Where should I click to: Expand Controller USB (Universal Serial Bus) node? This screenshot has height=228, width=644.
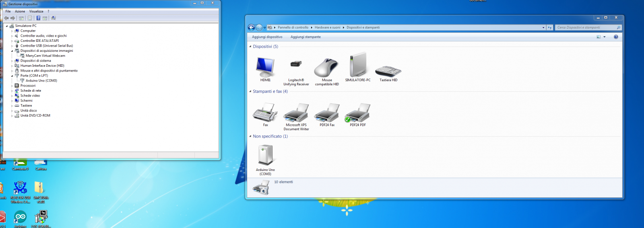[12, 46]
